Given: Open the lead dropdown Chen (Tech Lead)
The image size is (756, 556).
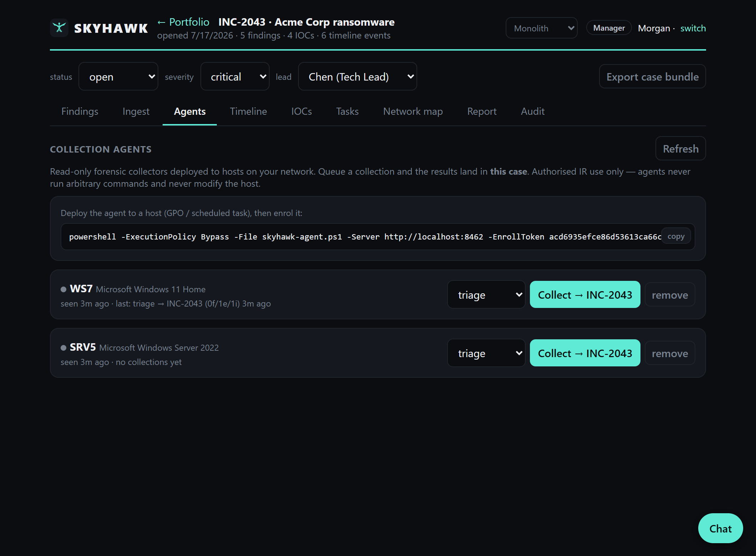Looking at the screenshot, I should coord(358,77).
